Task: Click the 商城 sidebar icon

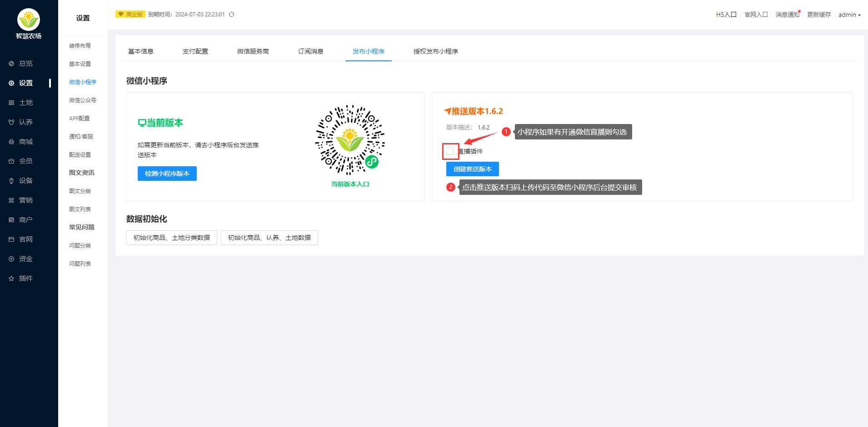Action: [x=11, y=142]
